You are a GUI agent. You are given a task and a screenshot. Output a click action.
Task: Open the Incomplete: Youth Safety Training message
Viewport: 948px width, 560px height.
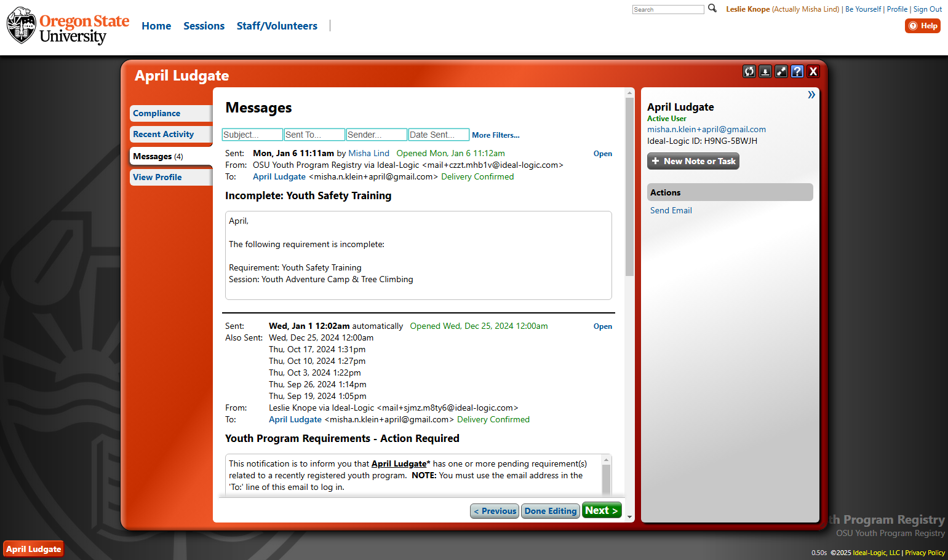click(x=603, y=154)
